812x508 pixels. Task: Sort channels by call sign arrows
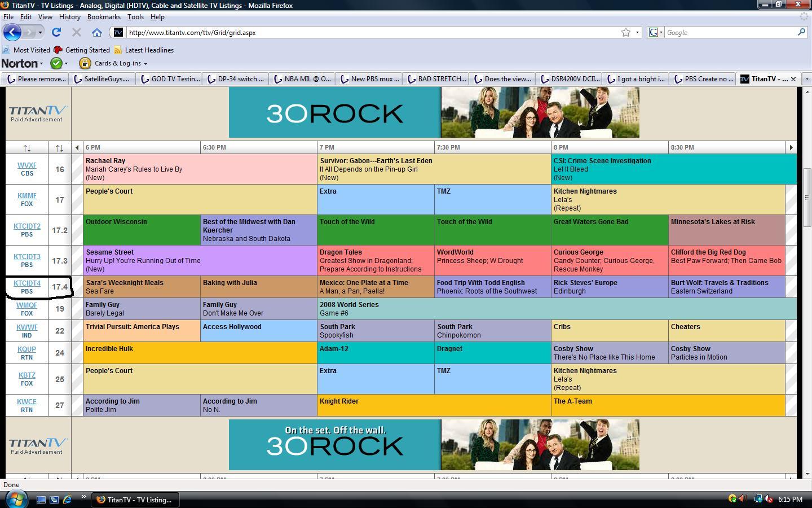coord(27,148)
